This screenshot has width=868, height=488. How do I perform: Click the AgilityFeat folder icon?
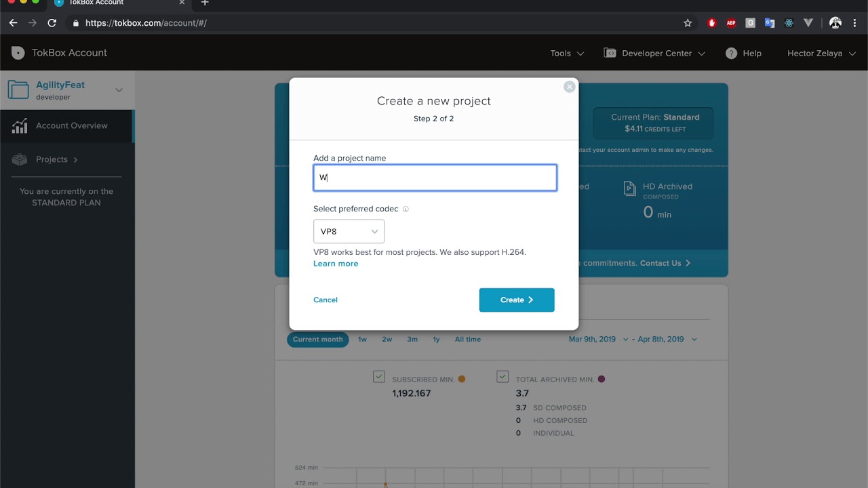pos(18,89)
